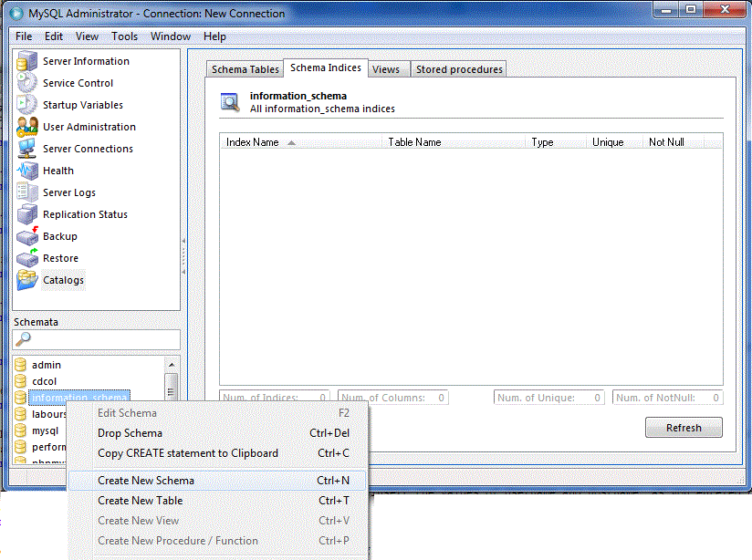
Task: Sort by Index Name column header
Action: 300,142
